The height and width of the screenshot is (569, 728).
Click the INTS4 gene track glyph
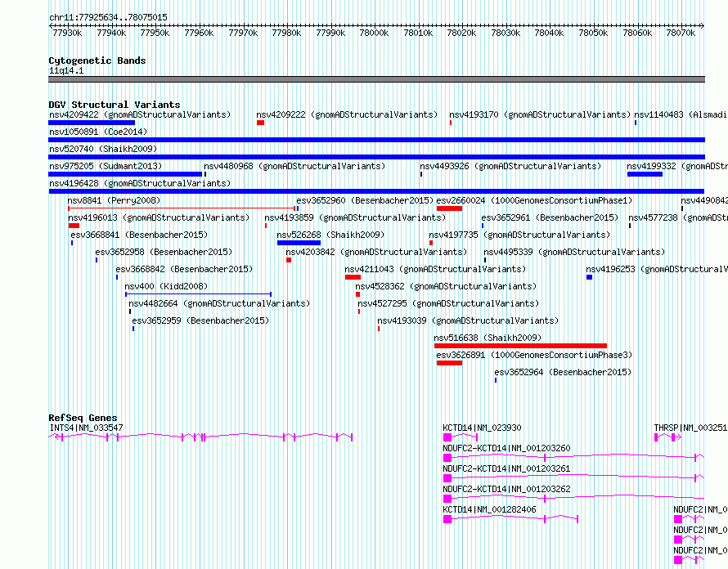(200, 437)
